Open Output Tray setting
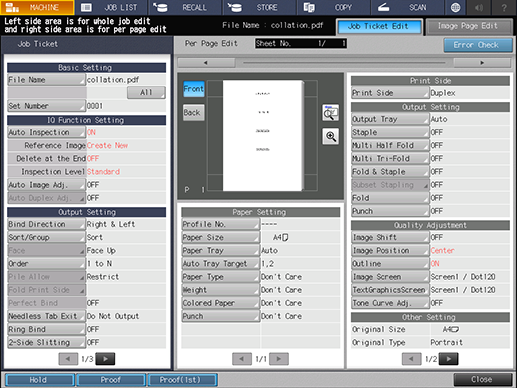The width and height of the screenshot is (517, 388). pos(390,119)
